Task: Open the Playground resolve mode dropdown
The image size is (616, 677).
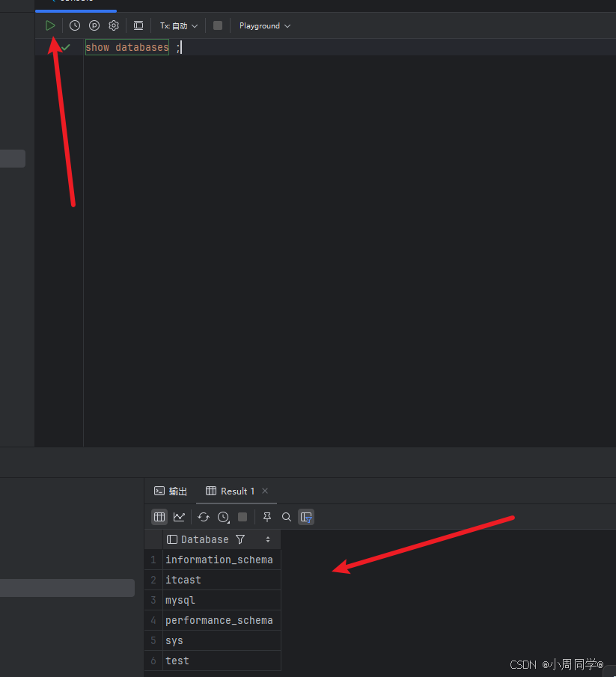Action: [265, 26]
